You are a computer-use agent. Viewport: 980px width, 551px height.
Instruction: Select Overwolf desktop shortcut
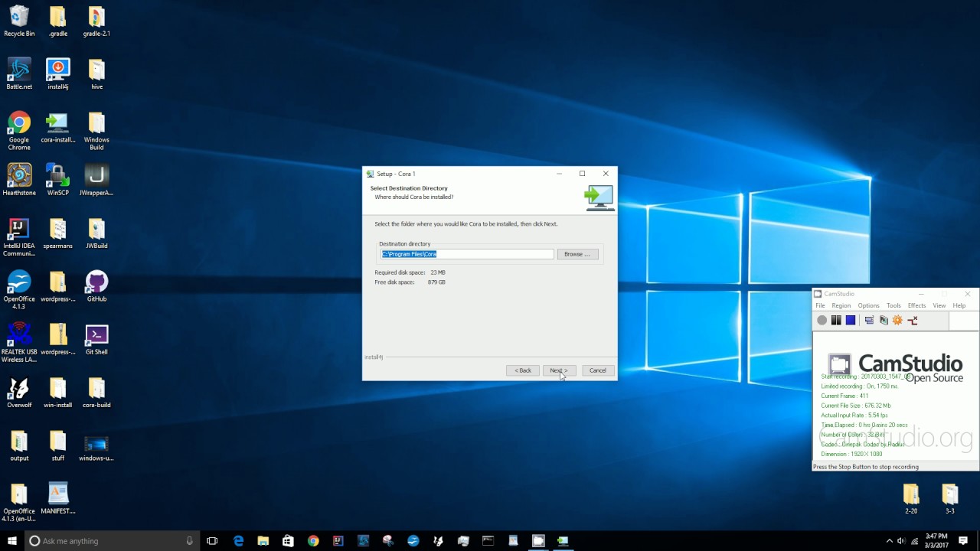(19, 393)
